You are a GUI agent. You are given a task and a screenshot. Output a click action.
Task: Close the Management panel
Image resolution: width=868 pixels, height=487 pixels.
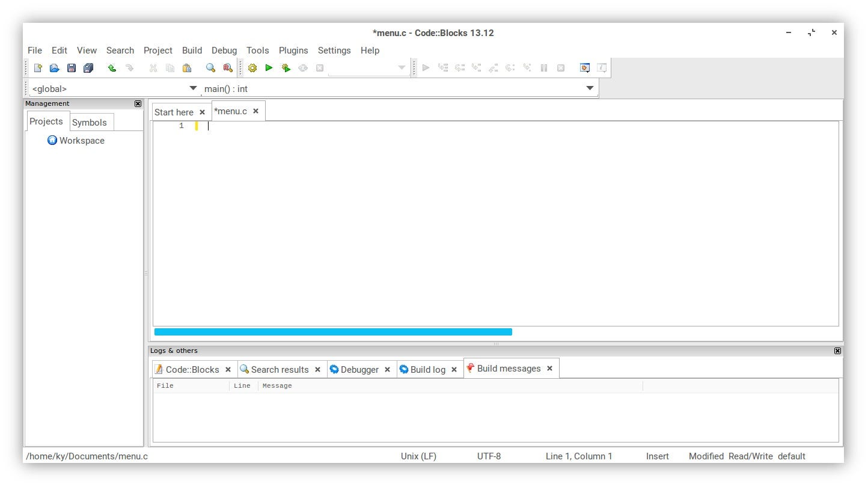pyautogui.click(x=138, y=103)
